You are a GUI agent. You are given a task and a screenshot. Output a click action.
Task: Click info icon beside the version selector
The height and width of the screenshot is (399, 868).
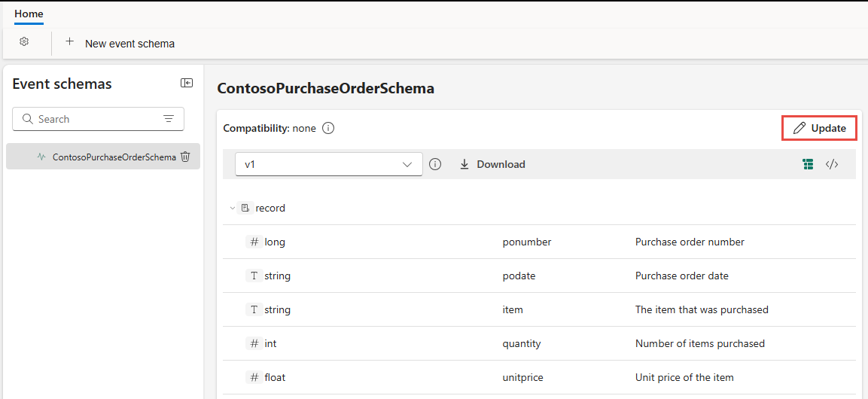pos(436,164)
